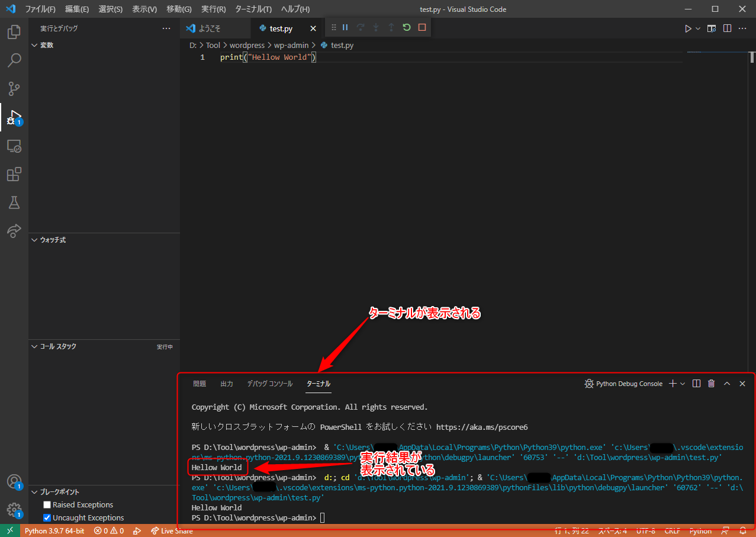Close the test.py editor tab
Screen dimensions: 756x537
[313, 28]
